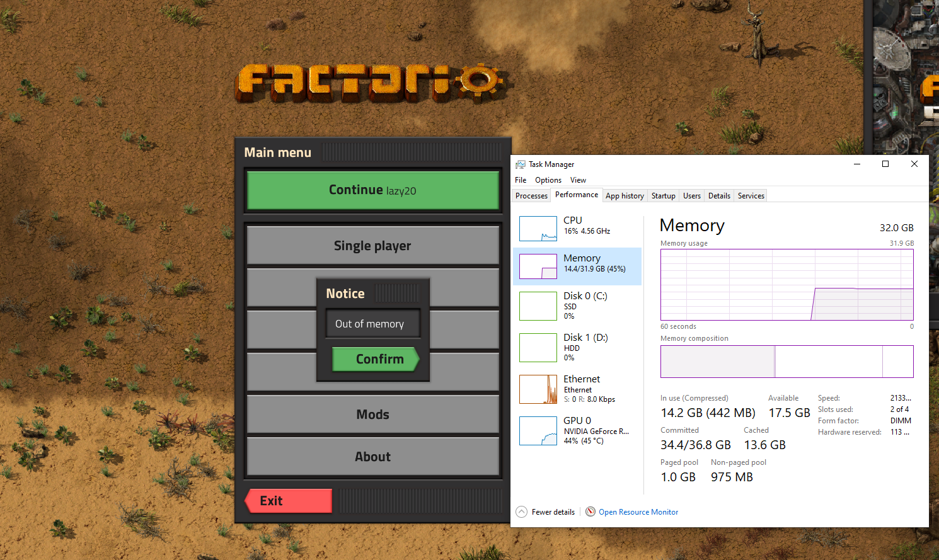Image resolution: width=939 pixels, height=560 pixels.
Task: Select the Ethernet activity mini graph
Action: click(538, 389)
